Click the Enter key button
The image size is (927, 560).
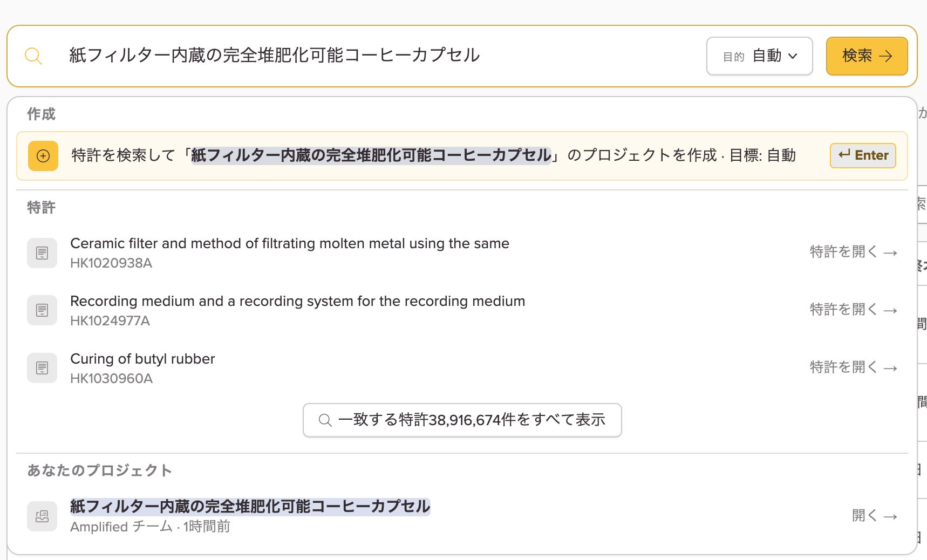tap(863, 155)
